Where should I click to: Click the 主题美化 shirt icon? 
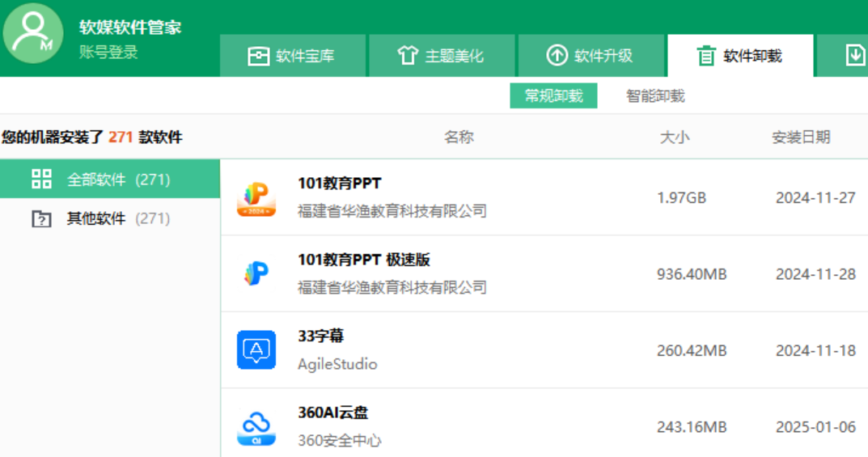click(408, 55)
